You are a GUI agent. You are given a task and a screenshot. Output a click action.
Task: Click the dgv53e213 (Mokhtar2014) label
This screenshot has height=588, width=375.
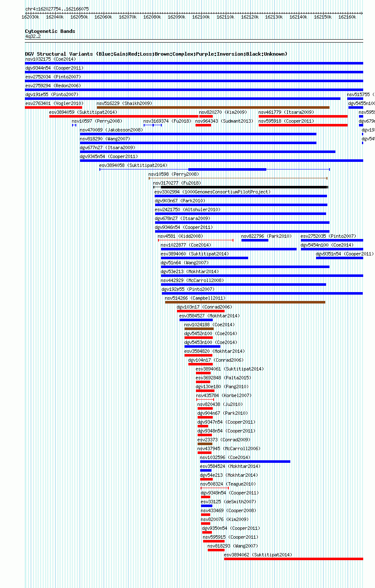[x=190, y=271]
